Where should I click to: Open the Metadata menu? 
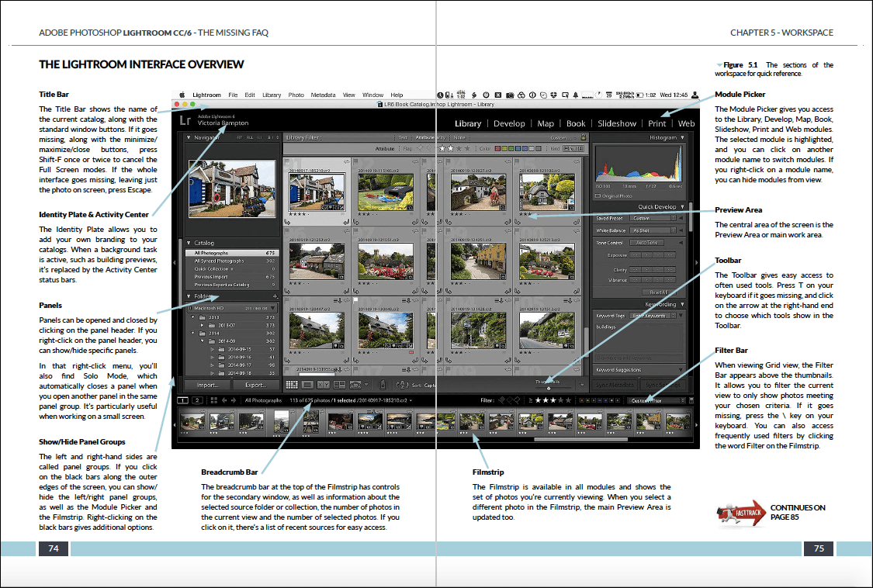click(323, 95)
